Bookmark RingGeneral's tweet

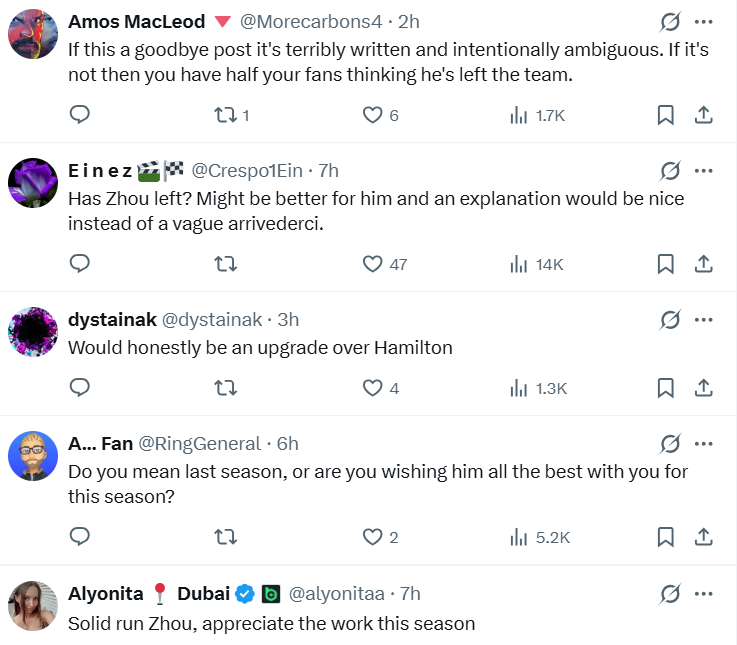(x=665, y=537)
